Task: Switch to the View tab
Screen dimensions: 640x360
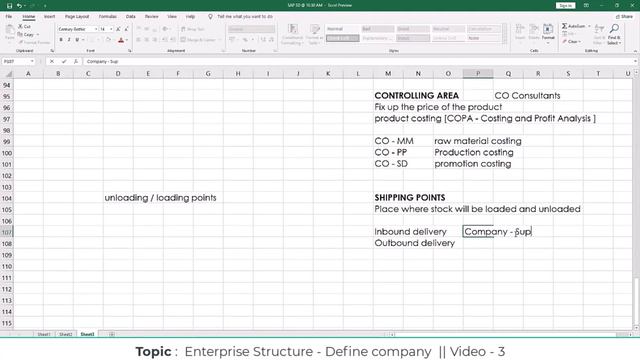Action: pyautogui.click(x=172, y=17)
